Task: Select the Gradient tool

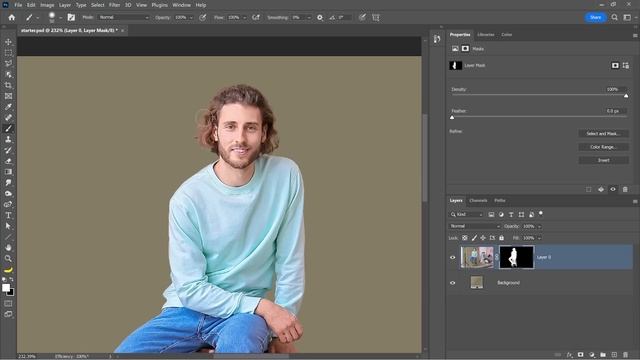Action: (x=8, y=171)
